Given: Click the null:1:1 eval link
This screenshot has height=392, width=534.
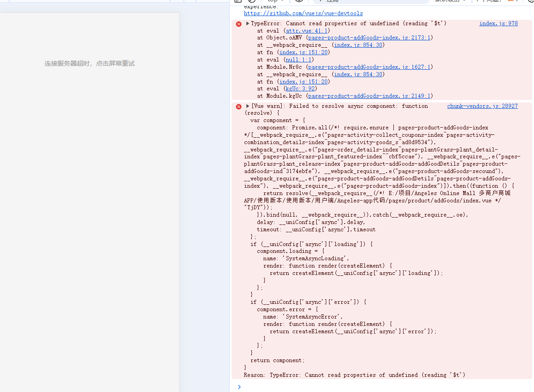Looking at the screenshot, I should tap(298, 60).
